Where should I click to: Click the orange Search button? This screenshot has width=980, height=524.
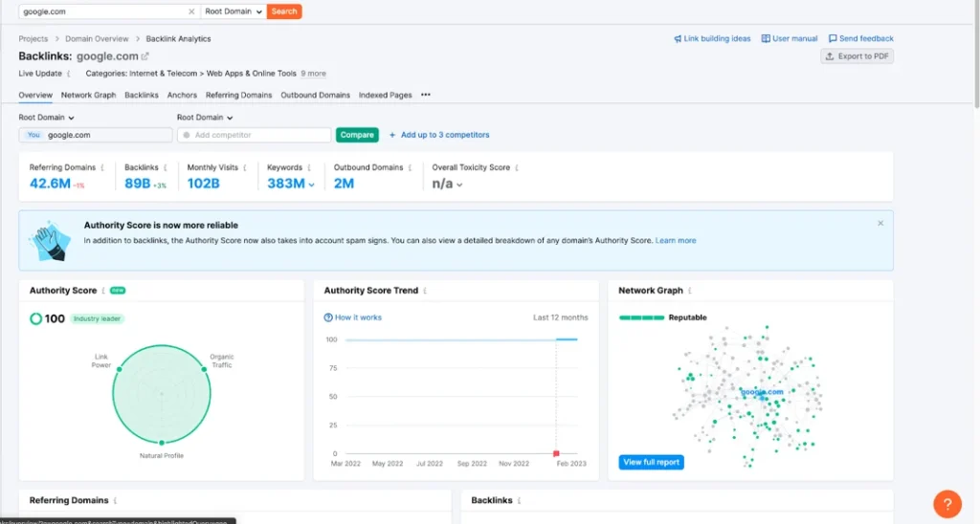(x=284, y=11)
